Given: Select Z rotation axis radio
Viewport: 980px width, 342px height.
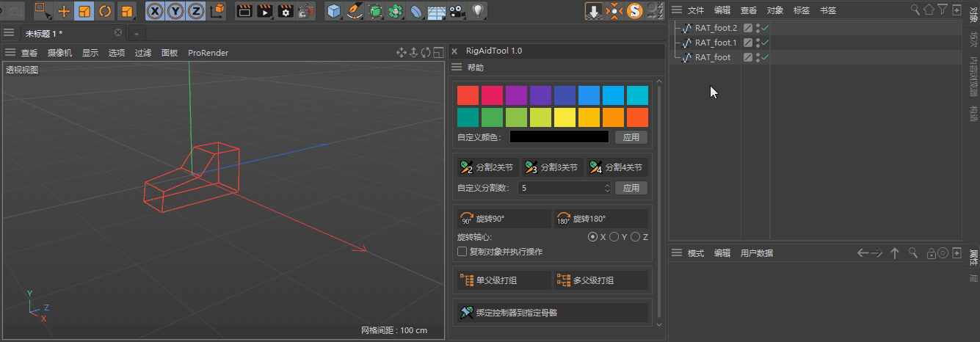Looking at the screenshot, I should (x=635, y=237).
